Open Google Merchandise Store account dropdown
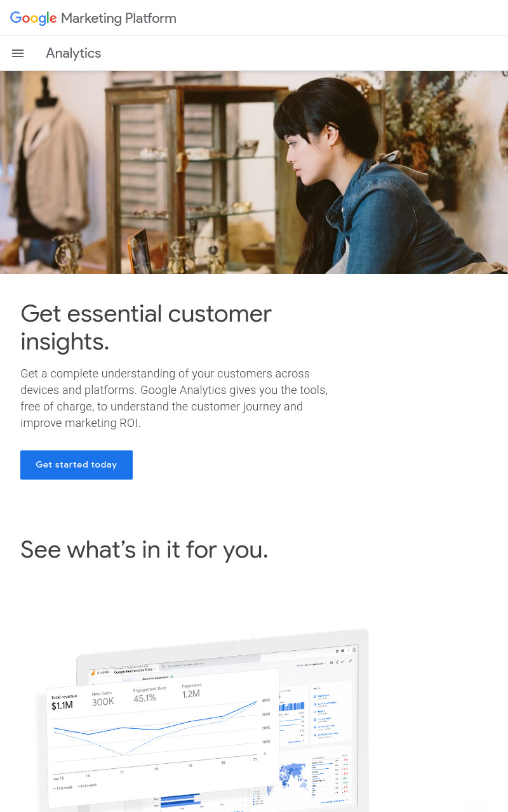Viewport: 508px width, 812px height. click(x=135, y=670)
